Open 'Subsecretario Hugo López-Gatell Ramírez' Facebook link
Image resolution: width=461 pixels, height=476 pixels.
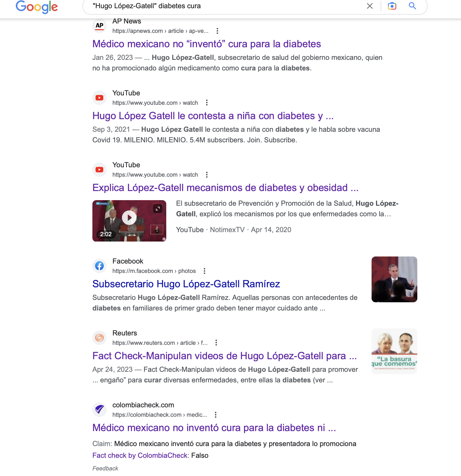click(x=186, y=284)
